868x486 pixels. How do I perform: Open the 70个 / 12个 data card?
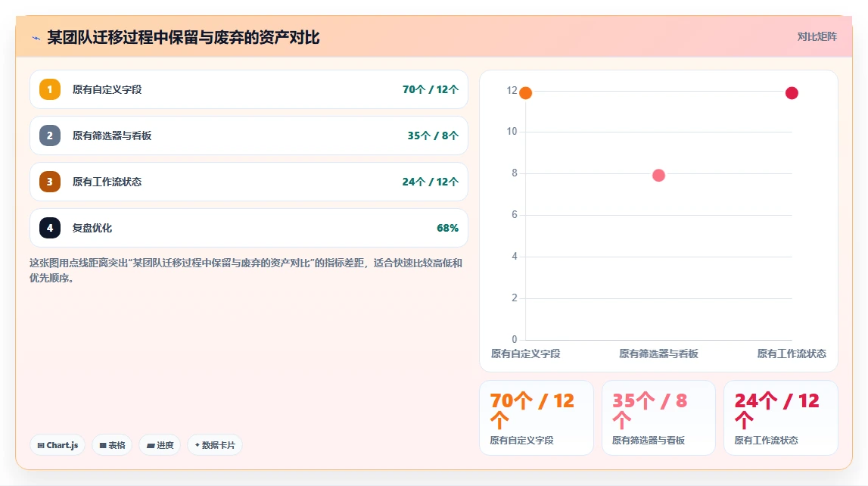[537, 418]
